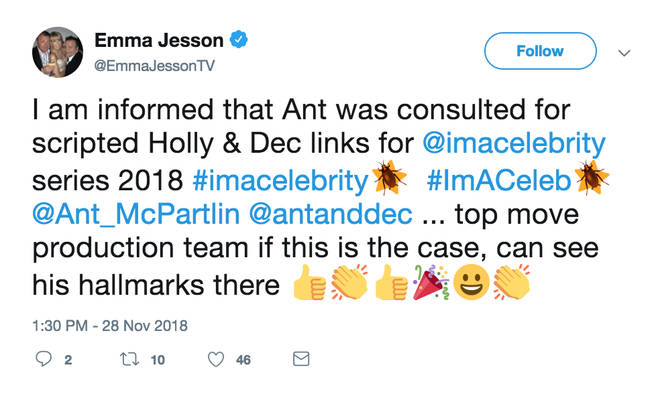Viewport: 660px width, 398px height.
Task: Click the grinning face emoji
Action: (x=471, y=283)
